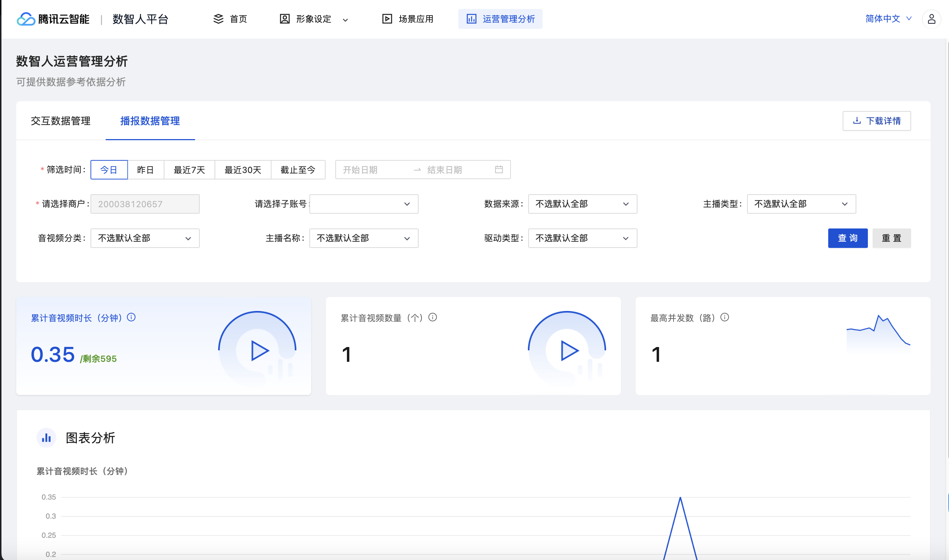
Task: Click play icon in 累计音视频数量 card
Action: pos(569,351)
